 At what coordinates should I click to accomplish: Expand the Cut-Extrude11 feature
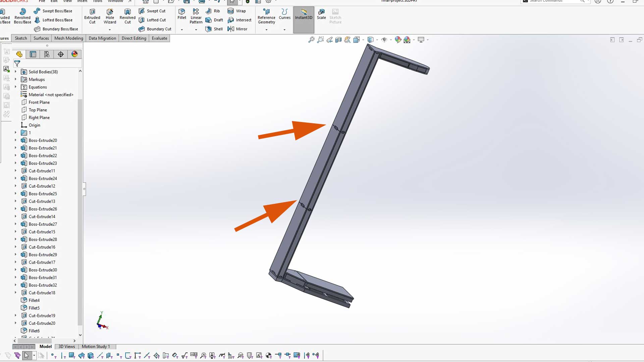[15, 171]
